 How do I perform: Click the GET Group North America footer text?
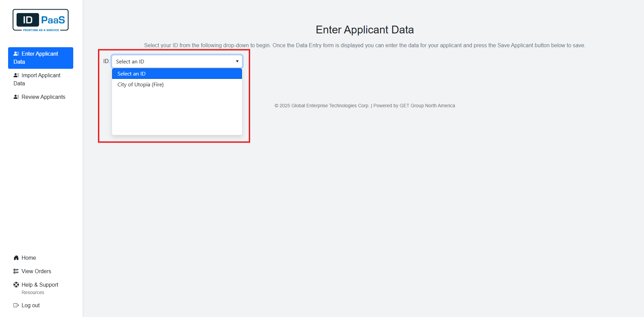click(x=427, y=105)
